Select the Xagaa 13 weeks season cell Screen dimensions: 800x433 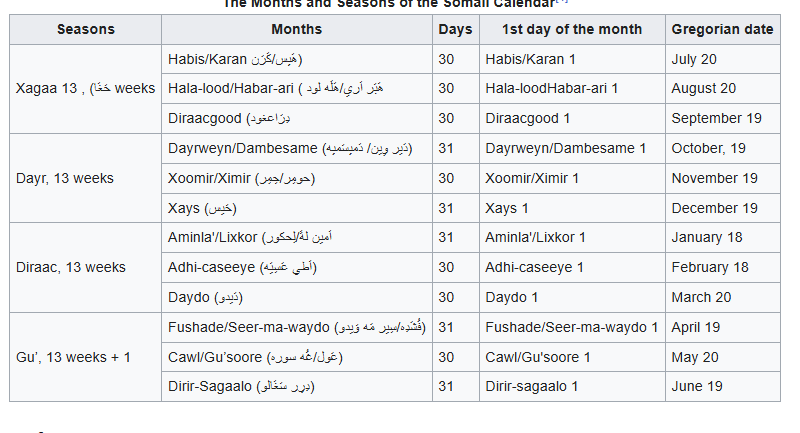click(85, 89)
